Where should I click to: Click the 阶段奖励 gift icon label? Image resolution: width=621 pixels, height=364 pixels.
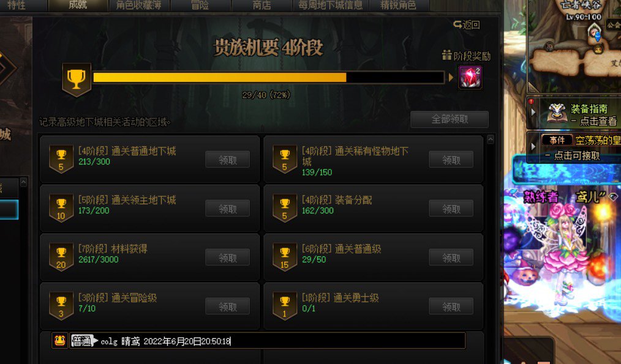click(x=466, y=56)
